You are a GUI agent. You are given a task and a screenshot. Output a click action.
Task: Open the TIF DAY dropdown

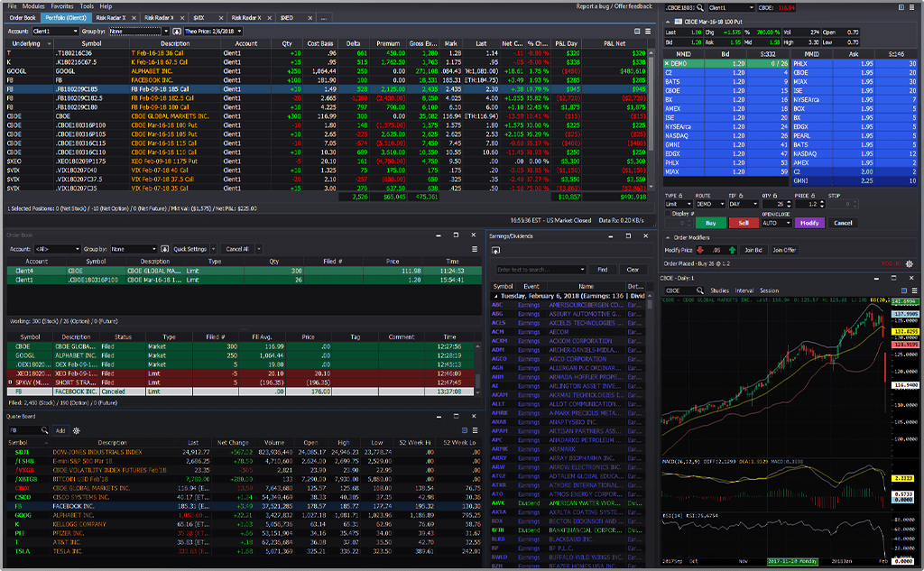[742, 204]
